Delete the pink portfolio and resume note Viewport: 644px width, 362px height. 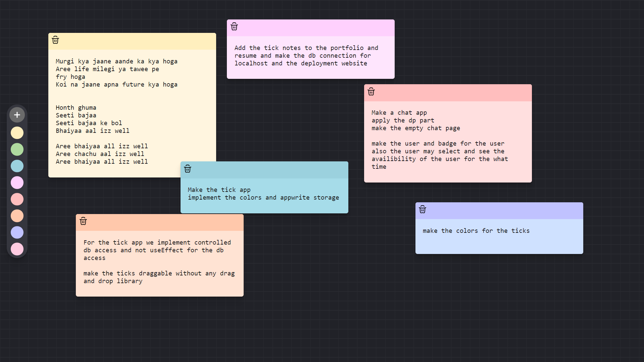click(x=234, y=27)
